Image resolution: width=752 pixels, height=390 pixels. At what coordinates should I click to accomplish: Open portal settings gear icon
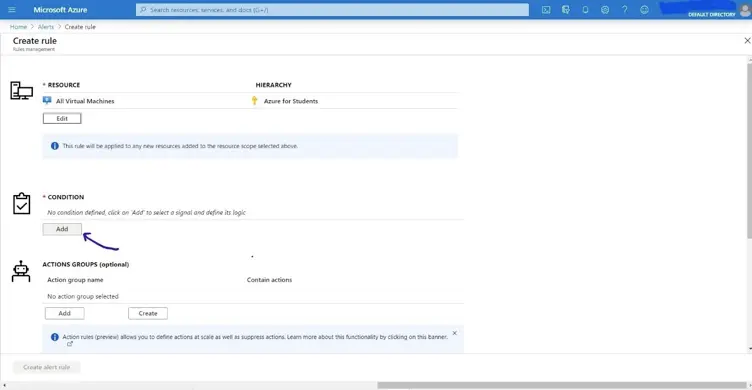click(x=605, y=10)
